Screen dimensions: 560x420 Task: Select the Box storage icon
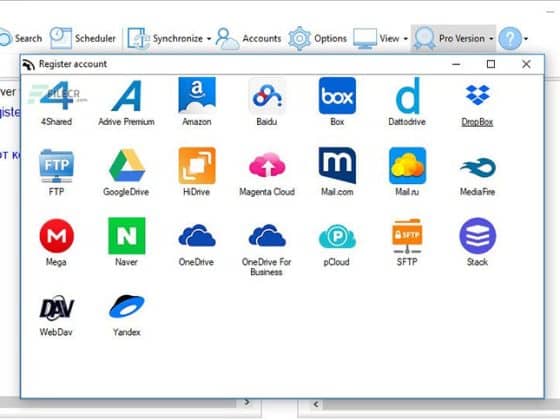[337, 96]
